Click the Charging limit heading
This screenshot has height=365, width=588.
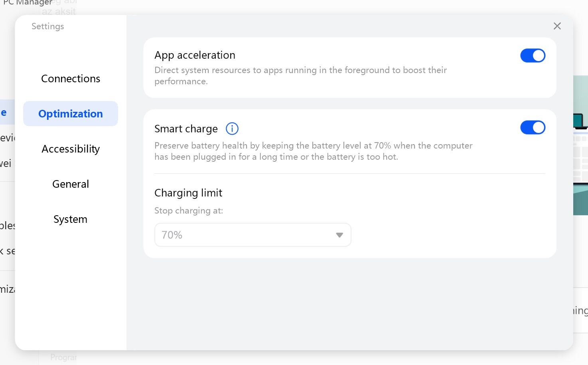[x=188, y=193]
